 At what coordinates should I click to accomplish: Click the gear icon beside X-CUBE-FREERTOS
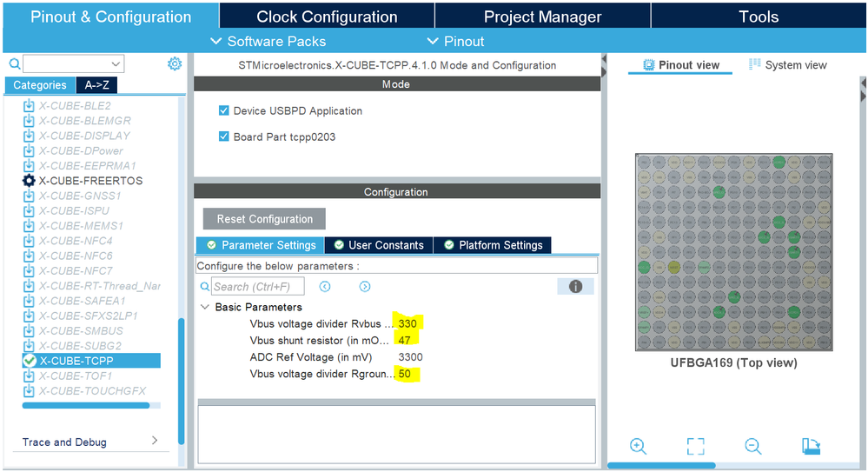point(29,181)
